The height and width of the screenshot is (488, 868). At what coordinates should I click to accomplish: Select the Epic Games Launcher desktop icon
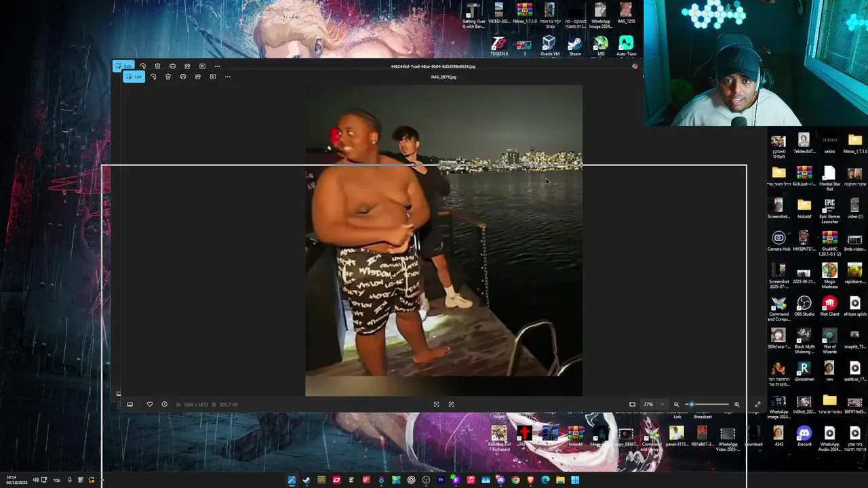829,211
